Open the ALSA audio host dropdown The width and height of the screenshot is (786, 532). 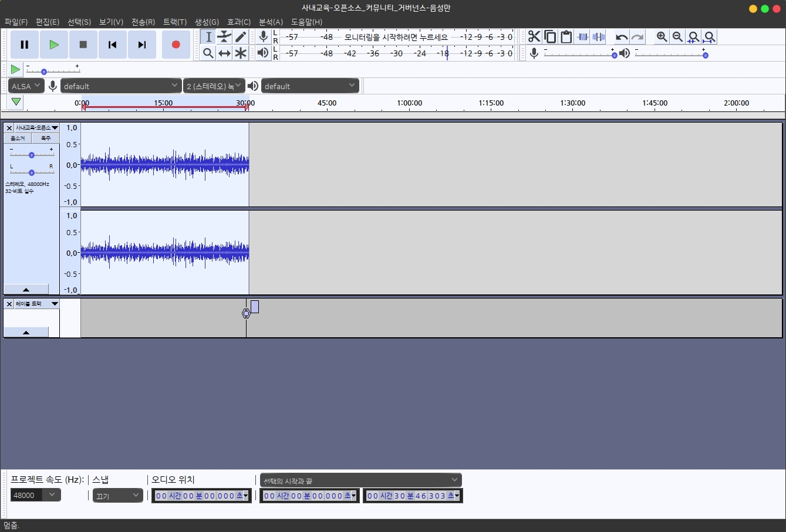[26, 86]
